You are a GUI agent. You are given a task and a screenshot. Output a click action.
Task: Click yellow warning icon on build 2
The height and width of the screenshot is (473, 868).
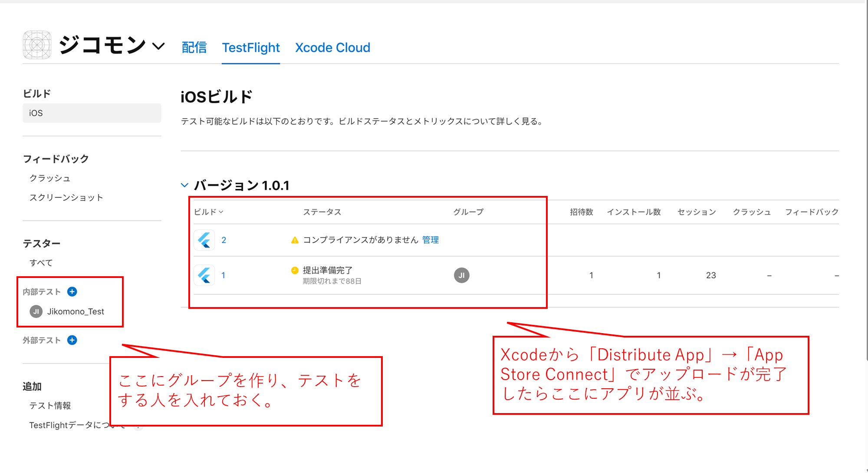(x=295, y=240)
